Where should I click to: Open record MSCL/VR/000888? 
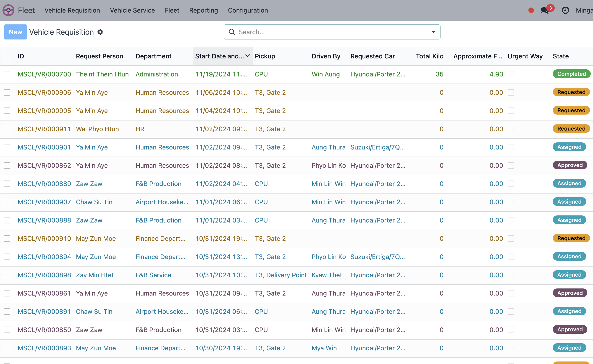pos(44,220)
